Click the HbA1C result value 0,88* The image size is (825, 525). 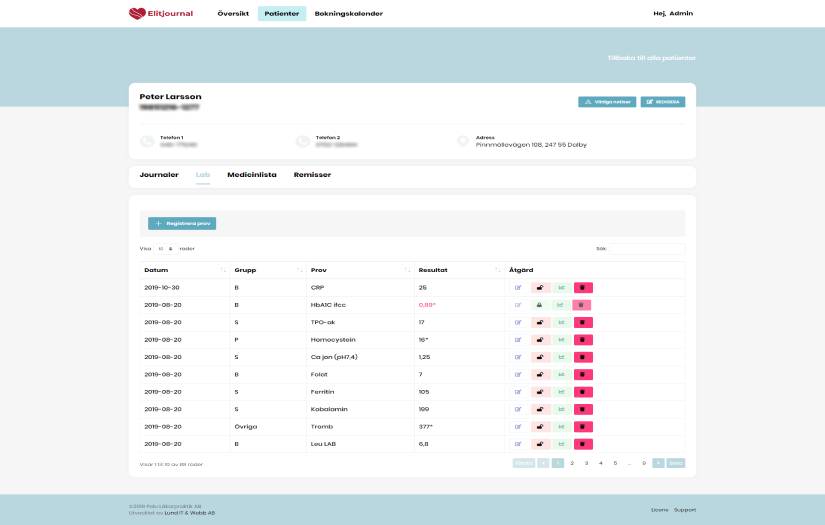427,305
